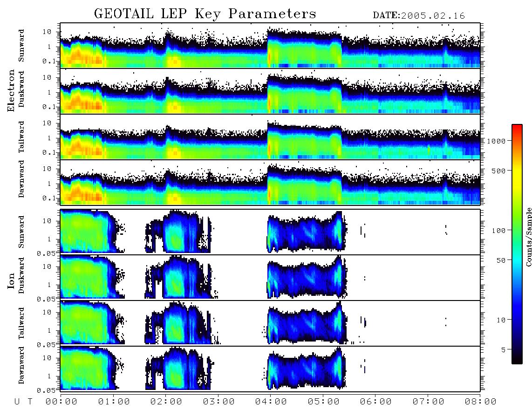This screenshot has width=532, height=410.
Task: Click '0.1' energy label of Electron Dawnward panel
Action: click(x=48, y=198)
